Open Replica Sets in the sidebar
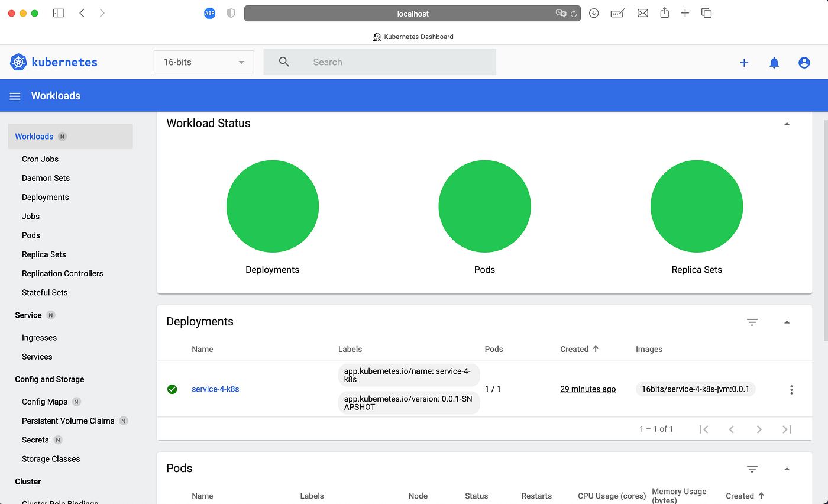828x504 pixels. click(x=44, y=254)
